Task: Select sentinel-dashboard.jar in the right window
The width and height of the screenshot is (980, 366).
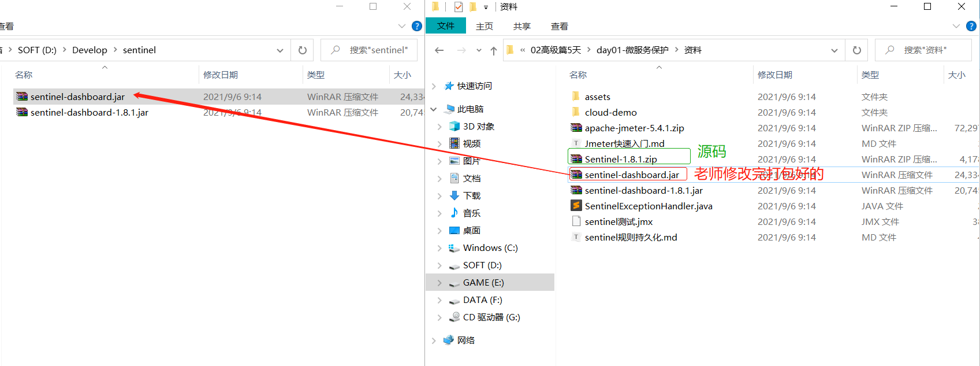Action: [x=632, y=175]
